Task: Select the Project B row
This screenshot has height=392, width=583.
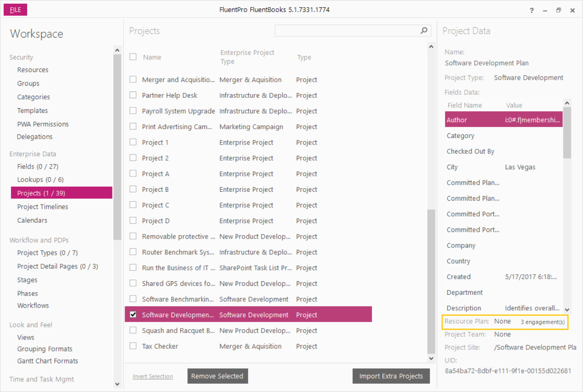Action: (x=248, y=189)
